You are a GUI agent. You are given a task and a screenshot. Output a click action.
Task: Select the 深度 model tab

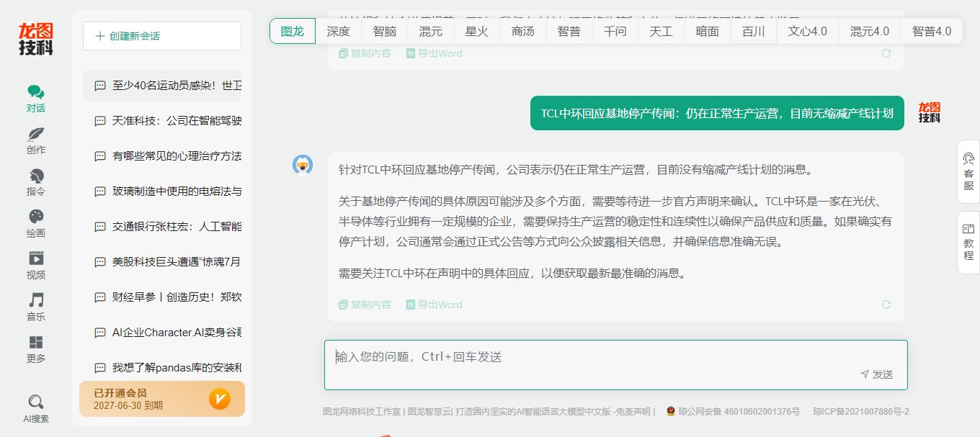tap(339, 31)
